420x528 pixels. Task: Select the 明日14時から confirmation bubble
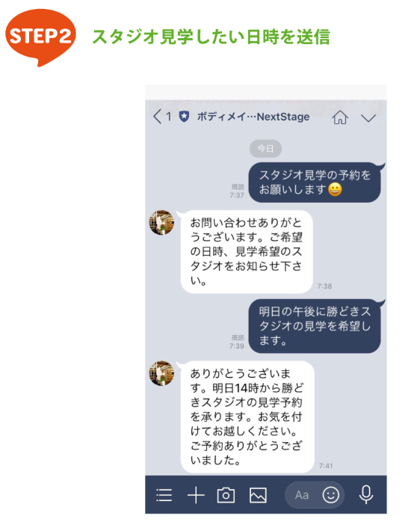247,417
